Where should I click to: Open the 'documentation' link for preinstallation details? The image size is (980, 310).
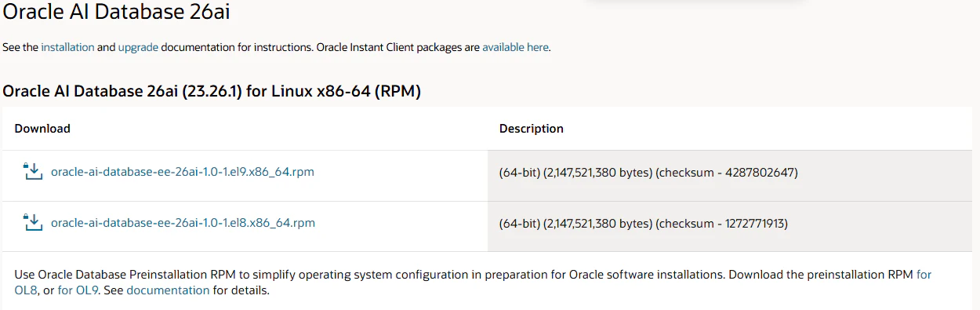tap(168, 290)
